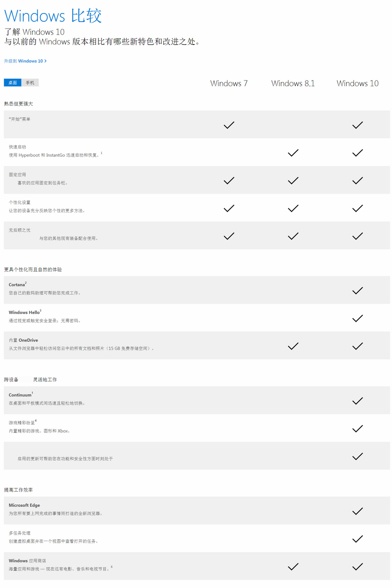392x588 pixels.
Task: Click Windows 8.1 checkmark in 快速启动 row
Action: [x=293, y=153]
